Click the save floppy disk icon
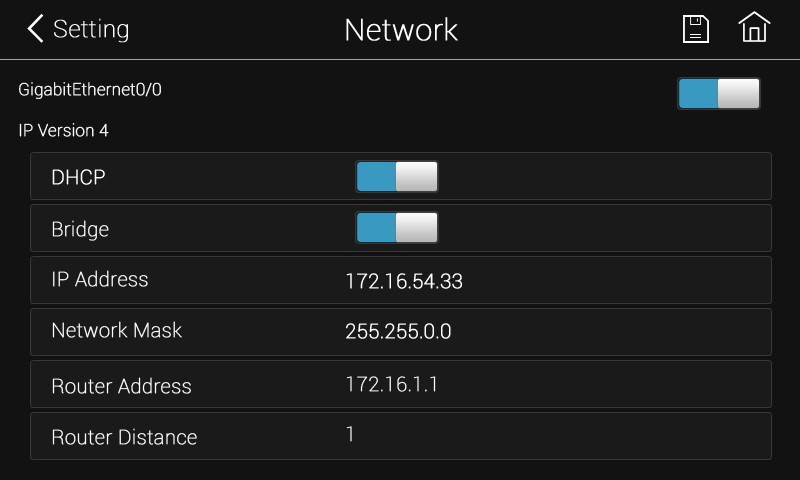The image size is (800, 480). pyautogui.click(x=696, y=29)
